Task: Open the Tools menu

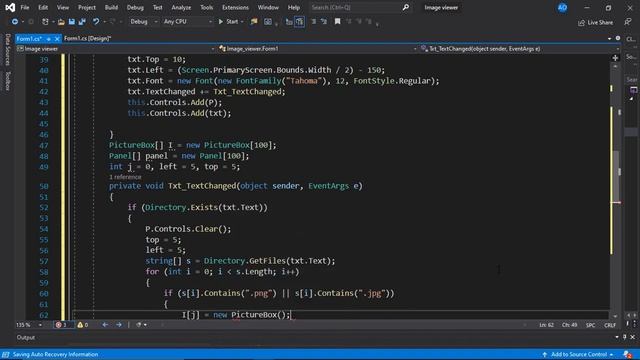Action: [x=207, y=7]
